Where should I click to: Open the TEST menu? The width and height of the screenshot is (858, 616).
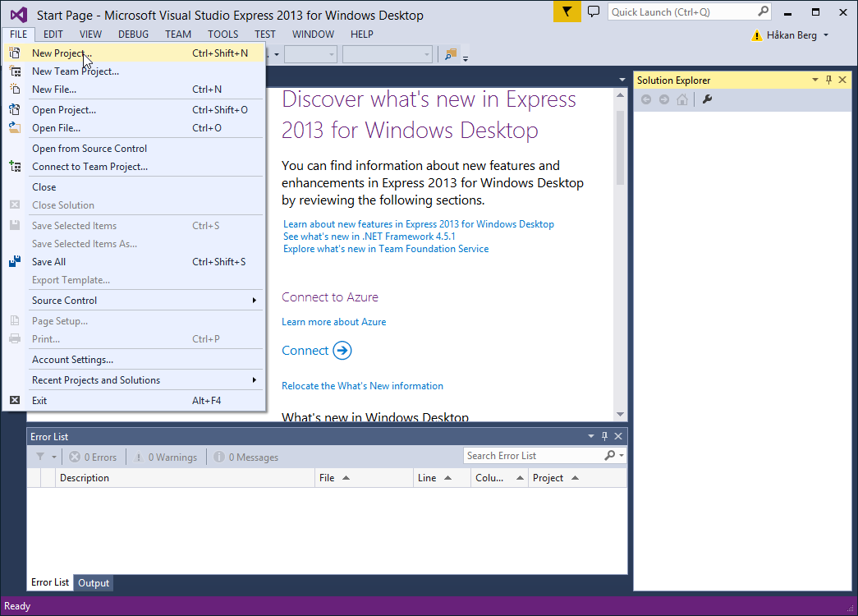(265, 34)
